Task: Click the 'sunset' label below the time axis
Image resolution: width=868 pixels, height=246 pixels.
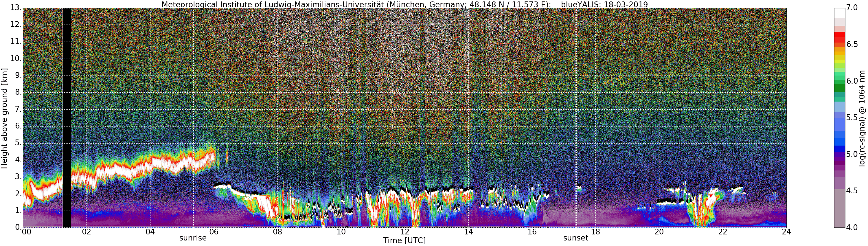Action: [x=576, y=238]
